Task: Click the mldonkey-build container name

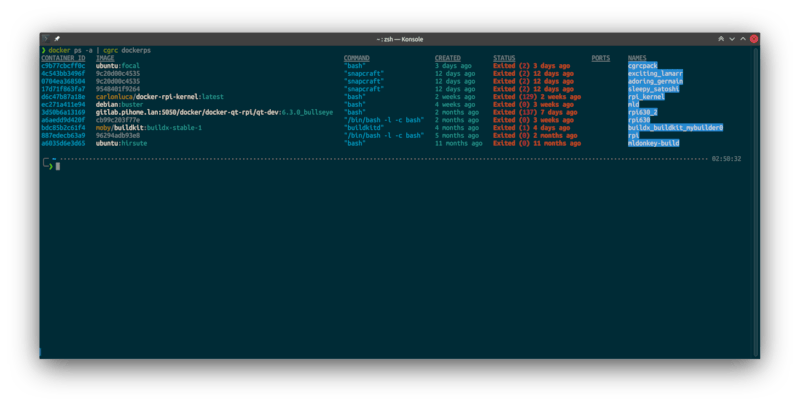Action: point(654,143)
